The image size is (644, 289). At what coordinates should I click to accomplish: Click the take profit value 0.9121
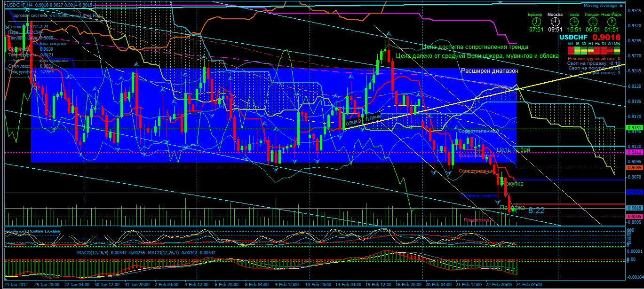(47, 55)
